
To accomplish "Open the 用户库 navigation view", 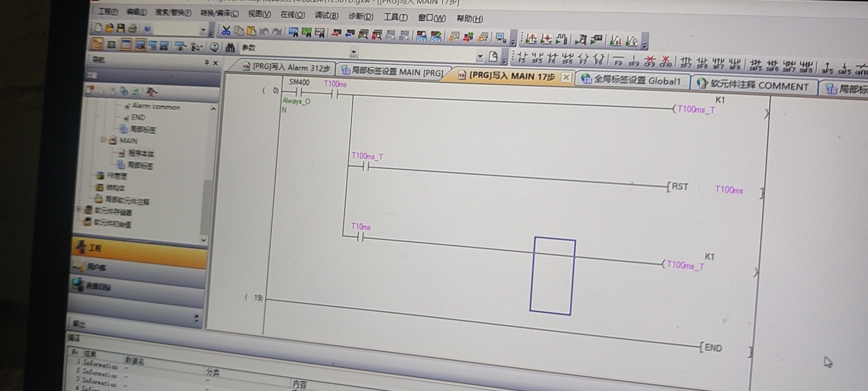I will click(97, 267).
